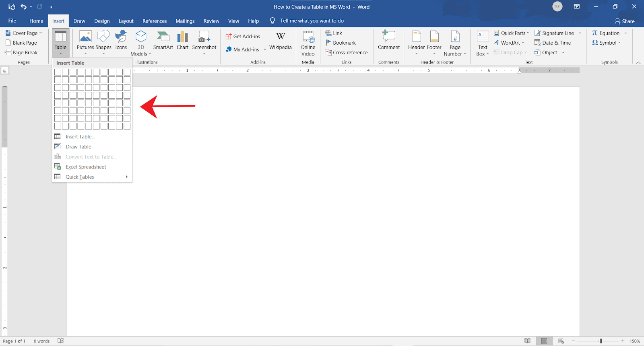
Task: Insert a Text Box
Action: point(483,43)
